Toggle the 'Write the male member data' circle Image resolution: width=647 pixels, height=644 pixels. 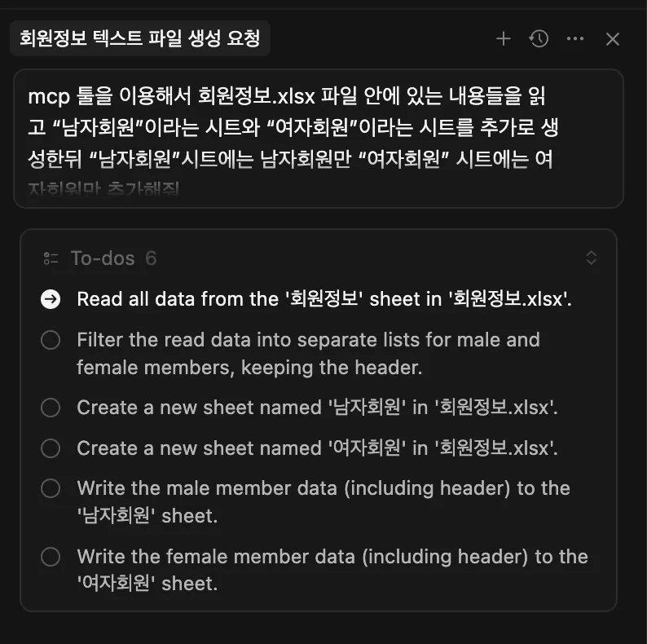[51, 488]
